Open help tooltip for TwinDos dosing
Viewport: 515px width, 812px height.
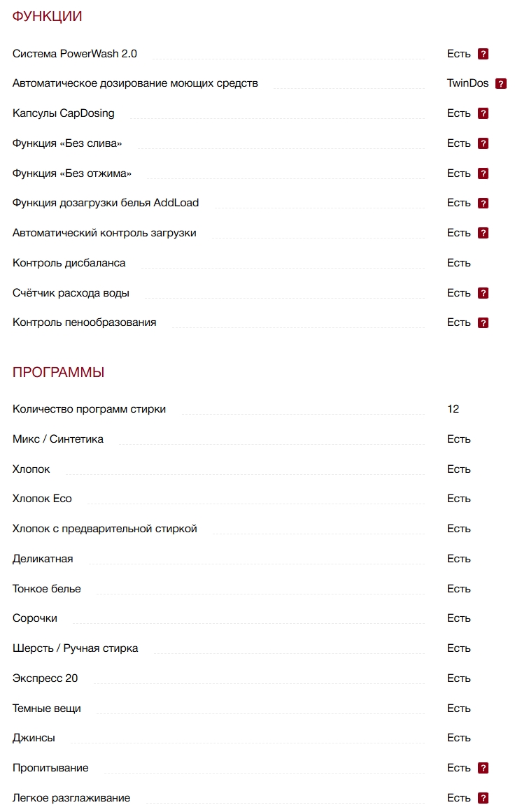click(500, 84)
